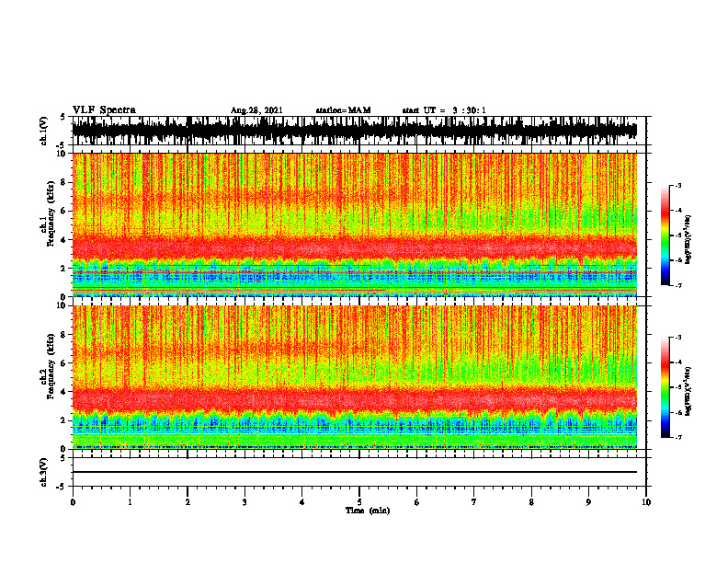Click the "Time (min)" axis label

[x=368, y=511]
